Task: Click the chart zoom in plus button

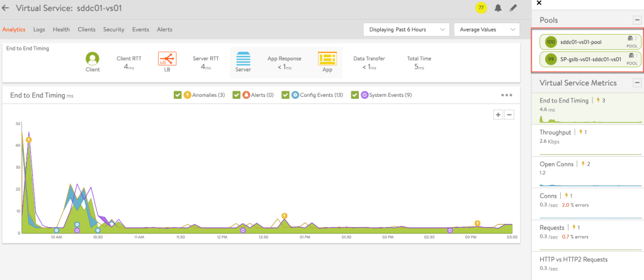Action: click(498, 115)
